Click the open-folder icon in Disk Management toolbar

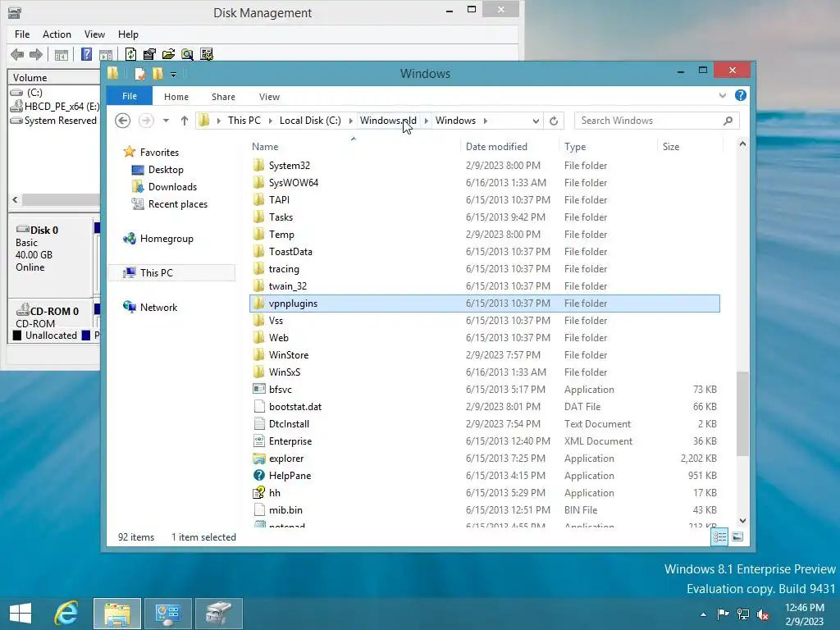coord(168,54)
